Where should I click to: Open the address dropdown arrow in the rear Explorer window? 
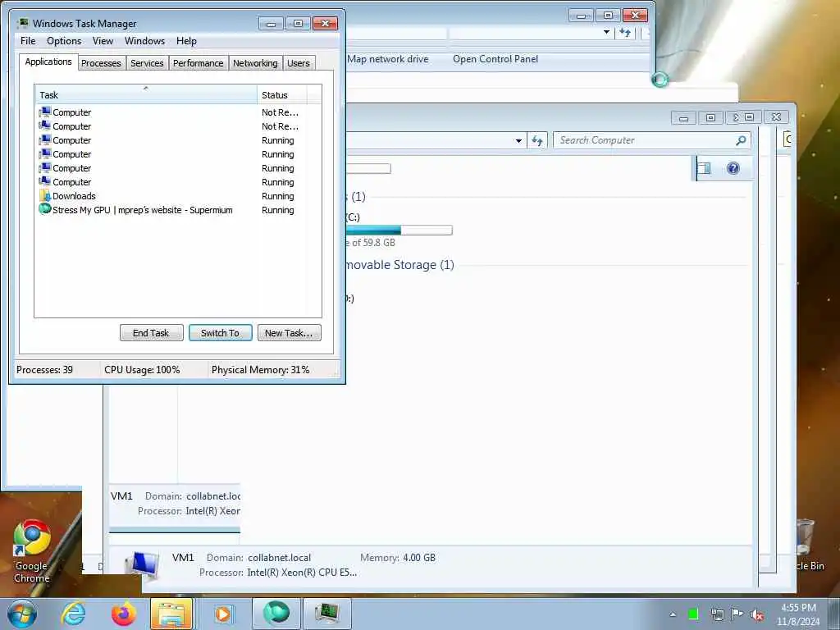click(606, 32)
